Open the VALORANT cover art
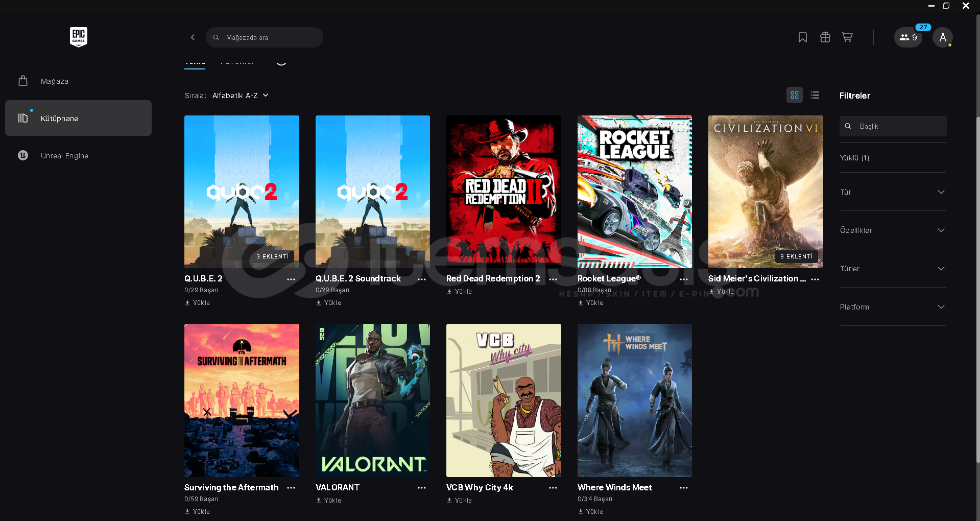Image resolution: width=980 pixels, height=521 pixels. [373, 400]
